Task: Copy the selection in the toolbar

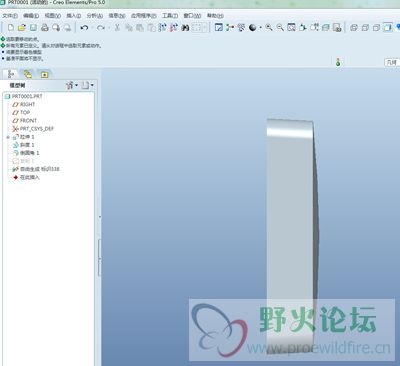Action: tap(129, 28)
